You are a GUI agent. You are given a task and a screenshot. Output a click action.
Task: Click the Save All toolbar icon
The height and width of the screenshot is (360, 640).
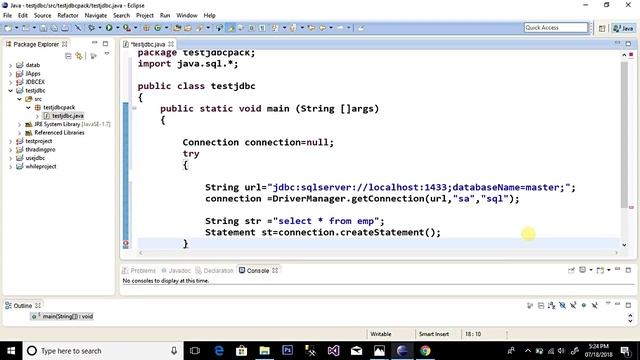click(x=54, y=28)
